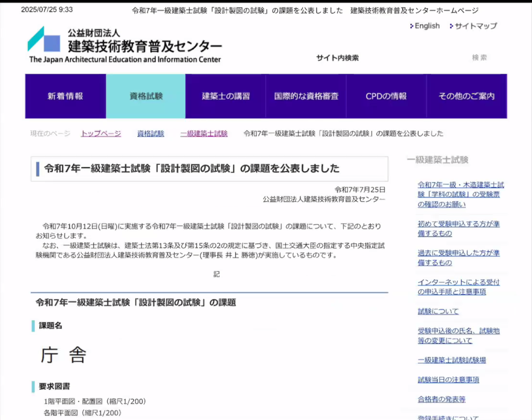532x420 pixels.
Task: Click the timestamp 2025/07/25 9:33
Action: [x=47, y=10]
